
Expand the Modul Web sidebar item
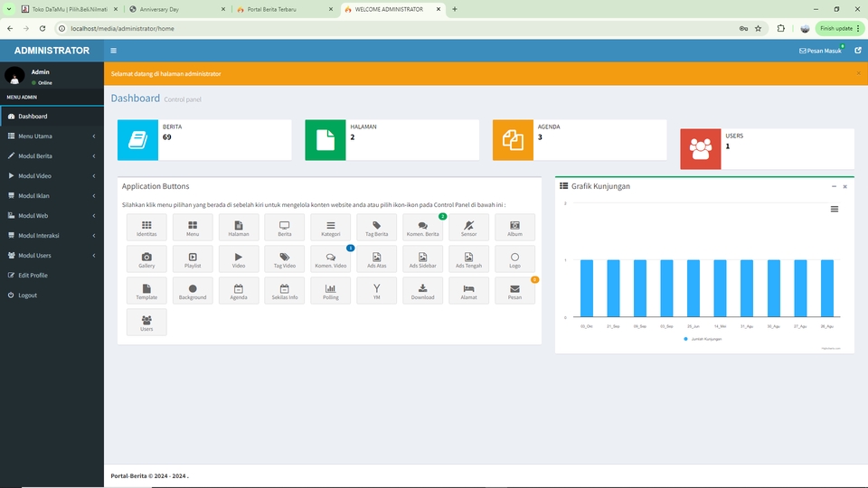point(52,216)
